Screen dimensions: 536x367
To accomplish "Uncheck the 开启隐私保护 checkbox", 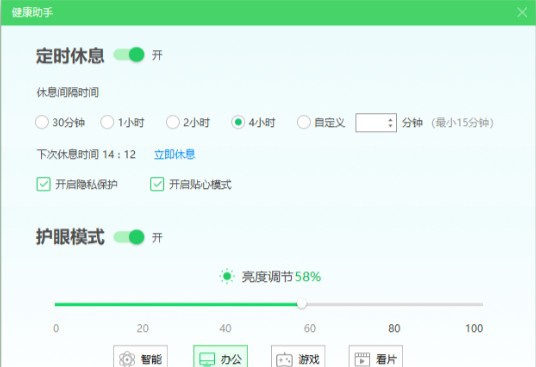I will [43, 184].
